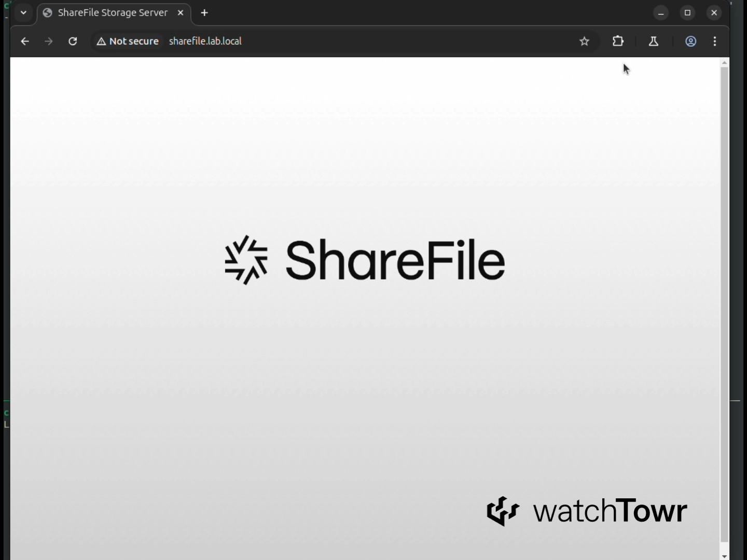The width and height of the screenshot is (747, 560).
Task: Minimize the browser window
Action: tap(661, 13)
